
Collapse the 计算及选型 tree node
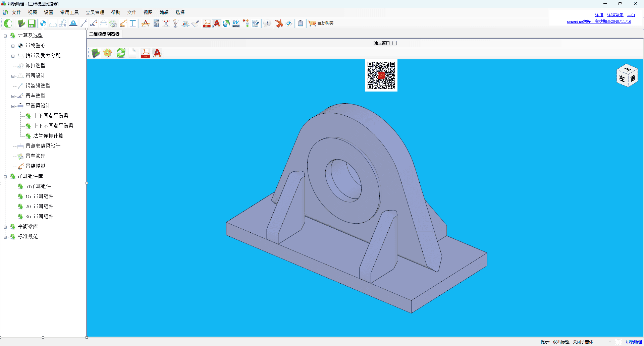coord(5,36)
